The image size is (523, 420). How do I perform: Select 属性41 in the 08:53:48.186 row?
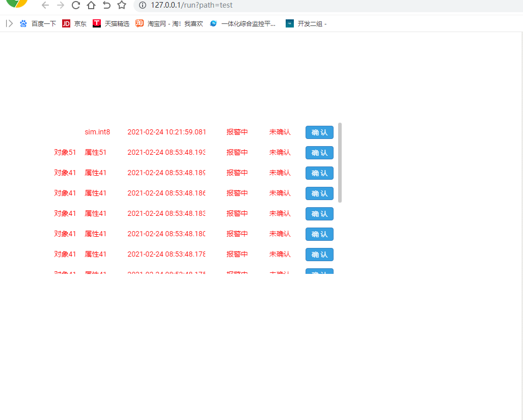[95, 193]
